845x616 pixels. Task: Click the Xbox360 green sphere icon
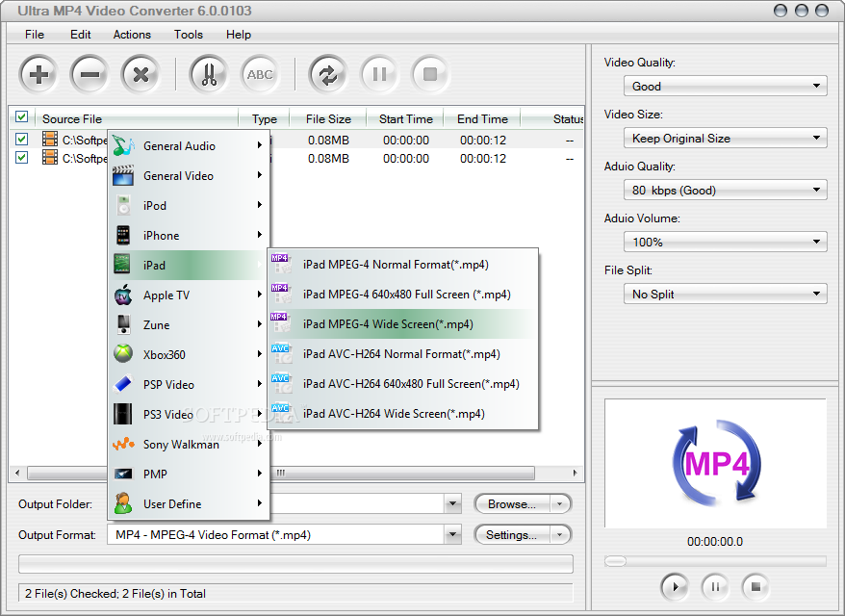[x=123, y=354]
